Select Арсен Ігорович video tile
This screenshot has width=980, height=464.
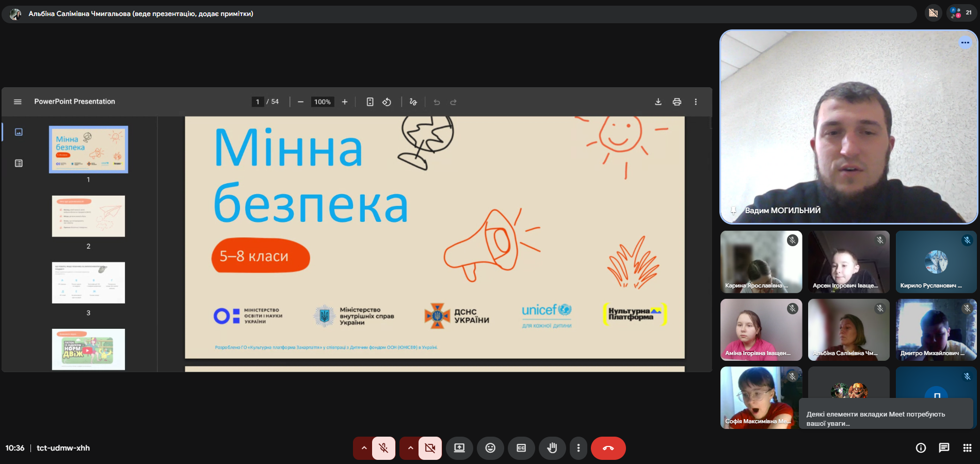(849, 262)
